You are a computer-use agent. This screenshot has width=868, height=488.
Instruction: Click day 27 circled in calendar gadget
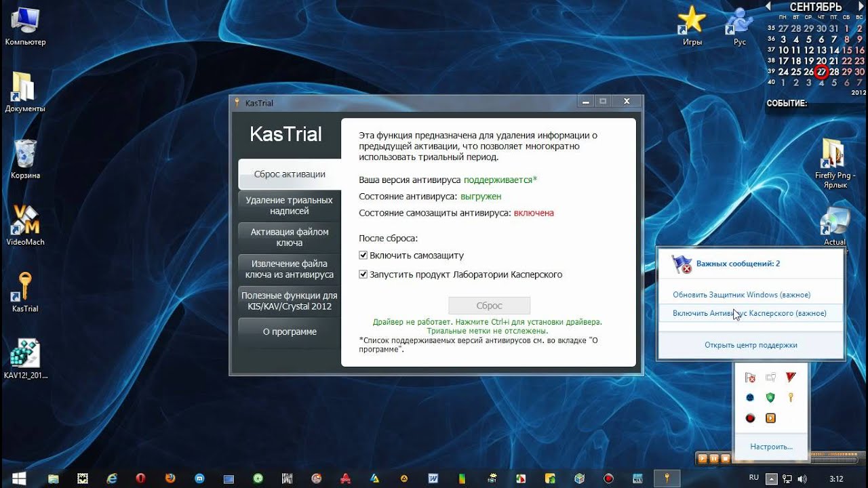pyautogui.click(x=821, y=72)
